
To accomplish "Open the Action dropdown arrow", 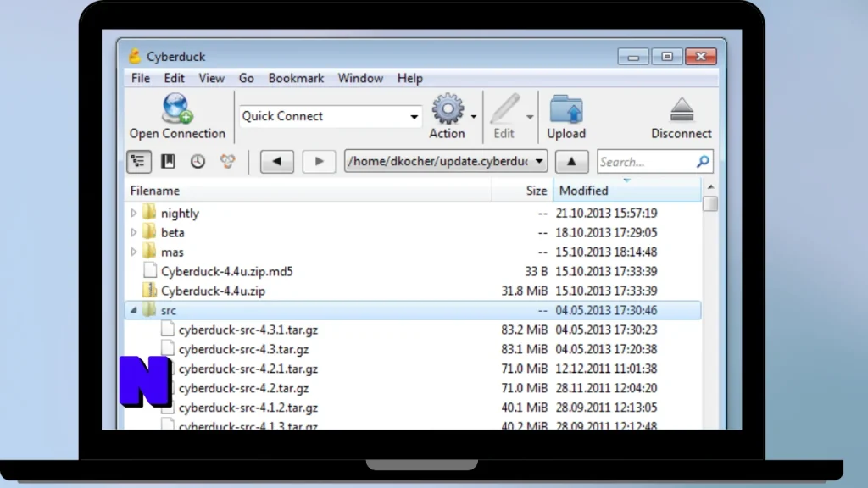I will coord(473,117).
